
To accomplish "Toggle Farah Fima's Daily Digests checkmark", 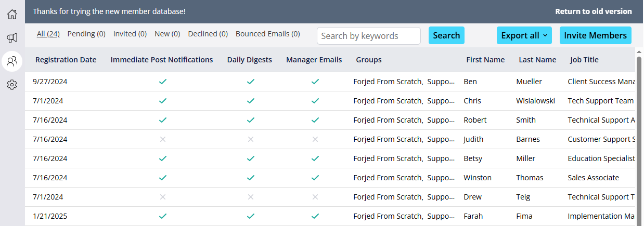I will pyautogui.click(x=251, y=216).
